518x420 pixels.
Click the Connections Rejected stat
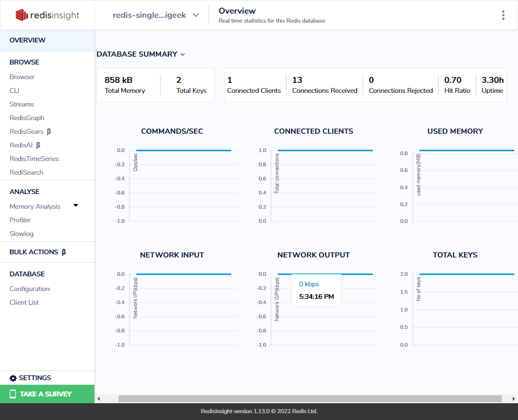(x=401, y=85)
